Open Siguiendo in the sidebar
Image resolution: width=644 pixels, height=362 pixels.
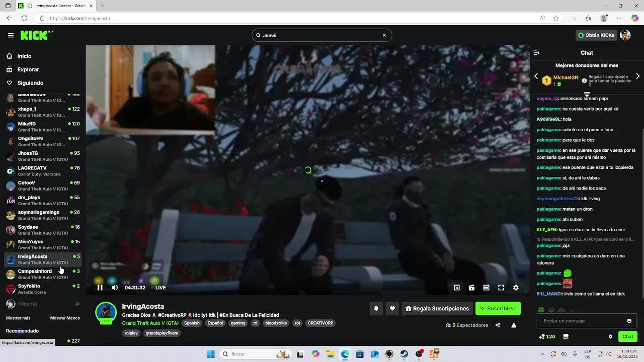30,83
